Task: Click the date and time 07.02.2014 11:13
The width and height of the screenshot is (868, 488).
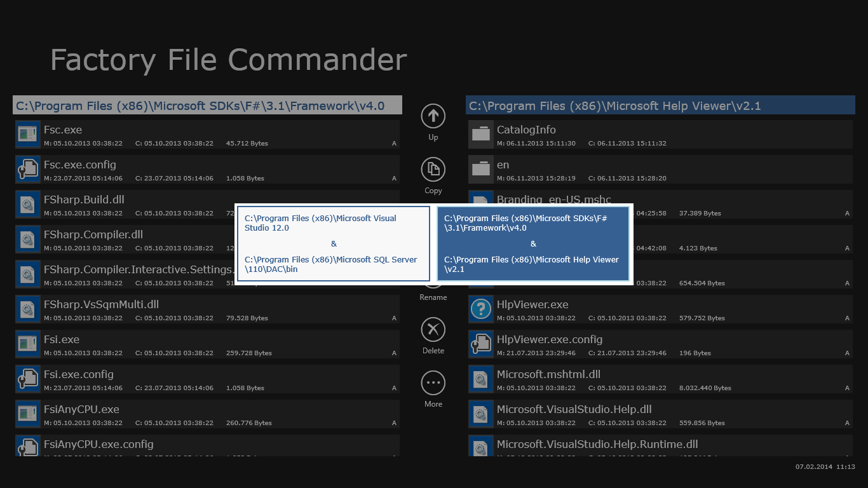Action: 825,467
